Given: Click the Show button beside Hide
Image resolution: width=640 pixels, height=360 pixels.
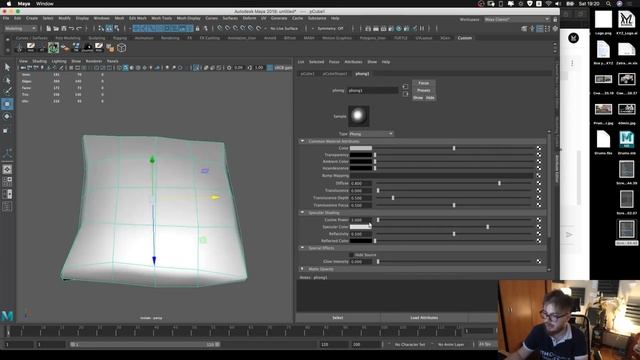Looking at the screenshot, I should tap(418, 98).
